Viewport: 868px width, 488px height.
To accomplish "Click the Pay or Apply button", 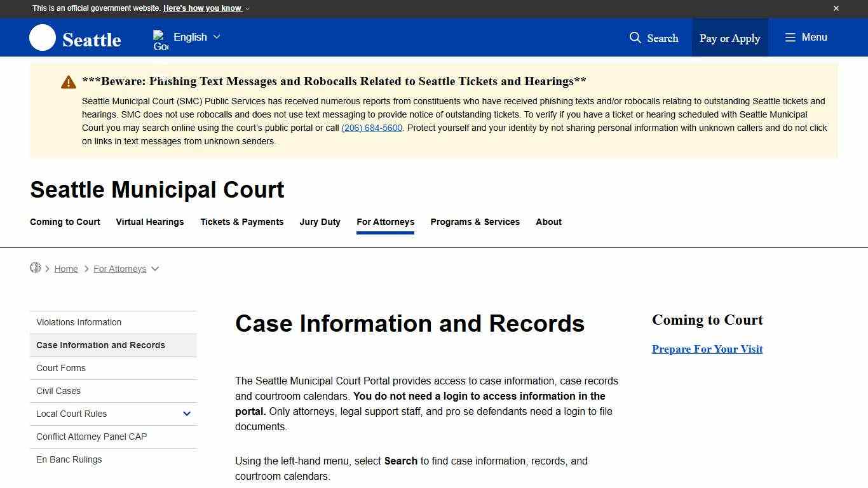I will [729, 37].
